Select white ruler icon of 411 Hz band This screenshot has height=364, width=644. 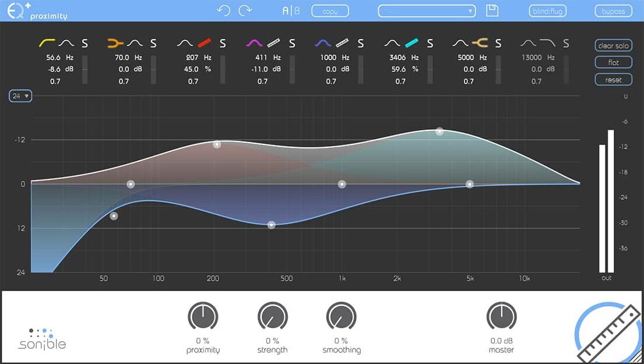point(273,43)
